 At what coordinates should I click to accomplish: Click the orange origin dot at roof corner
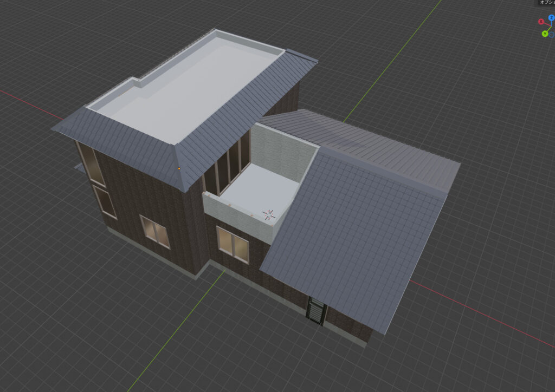pyautogui.click(x=179, y=169)
